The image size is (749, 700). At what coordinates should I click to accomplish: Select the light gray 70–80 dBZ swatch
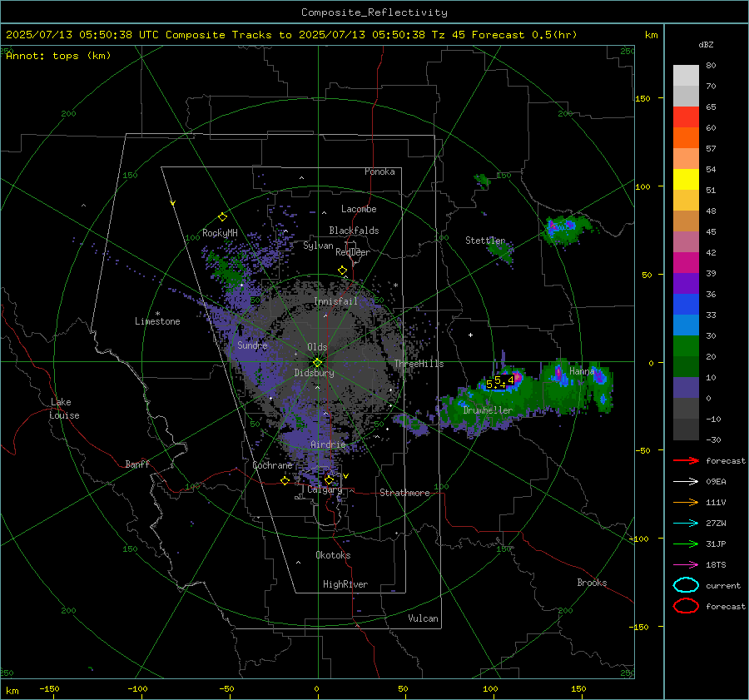pyautogui.click(x=686, y=76)
